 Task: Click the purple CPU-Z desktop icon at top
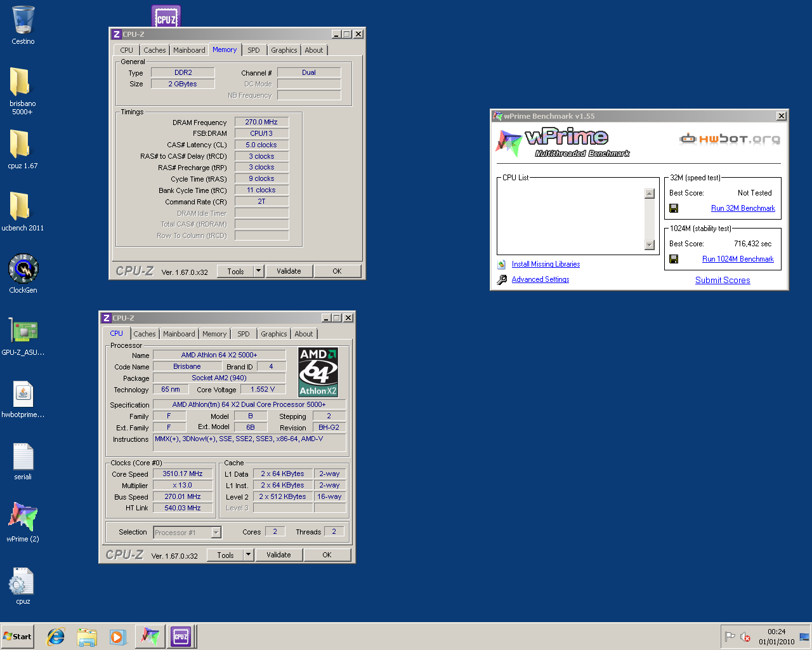pos(166,17)
